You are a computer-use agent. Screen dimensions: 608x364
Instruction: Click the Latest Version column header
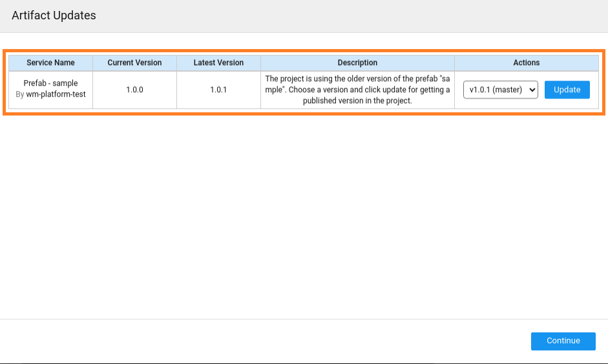point(218,63)
